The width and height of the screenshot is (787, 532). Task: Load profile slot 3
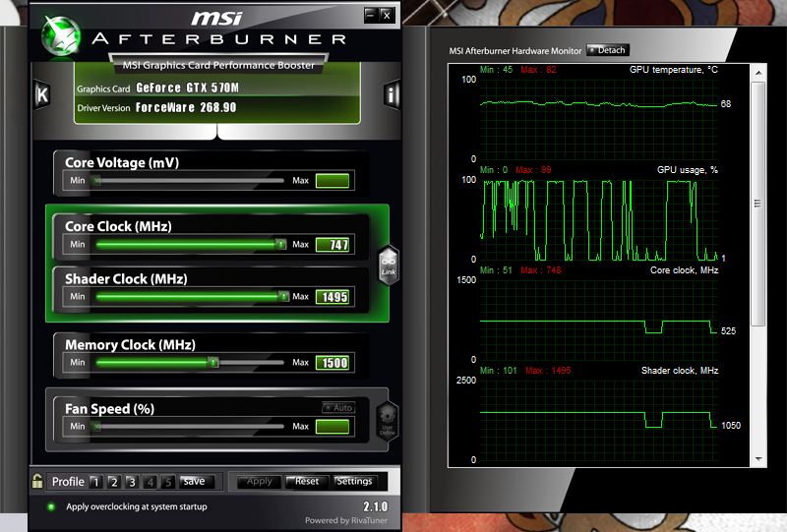(x=132, y=482)
